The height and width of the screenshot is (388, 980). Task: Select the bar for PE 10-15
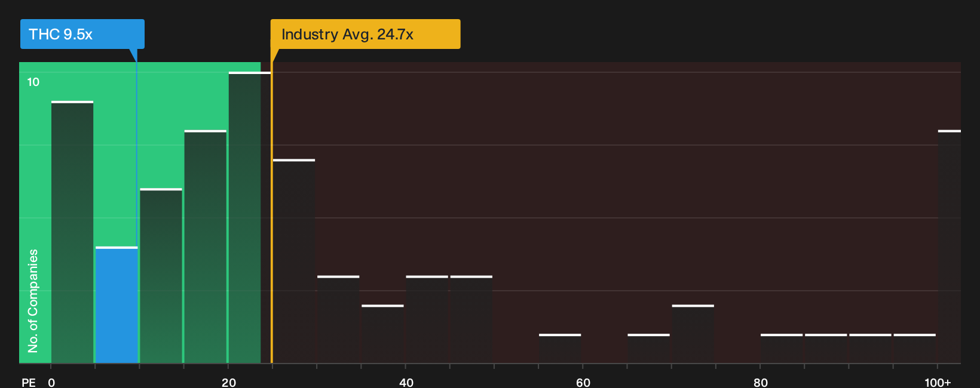pyautogui.click(x=161, y=276)
